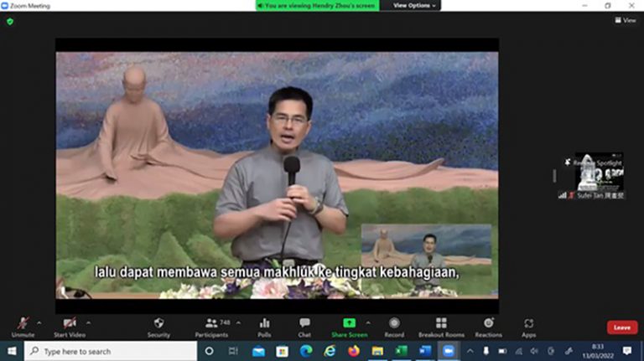This screenshot has width=644, height=361.
Task: Expand video options arrow beside Start Video
Action: point(89,322)
